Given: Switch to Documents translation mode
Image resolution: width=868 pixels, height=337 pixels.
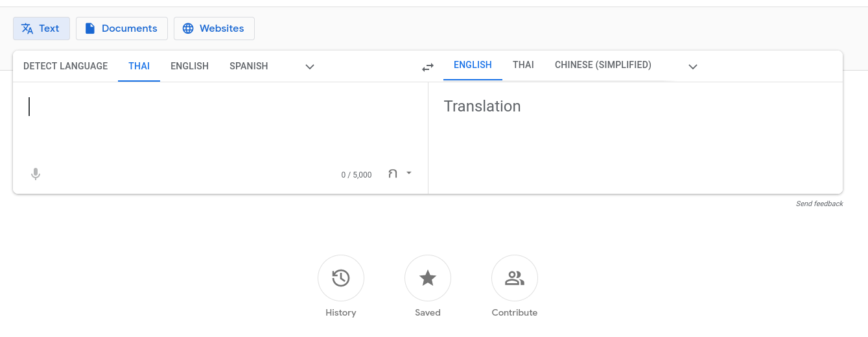Looking at the screenshot, I should tap(122, 29).
